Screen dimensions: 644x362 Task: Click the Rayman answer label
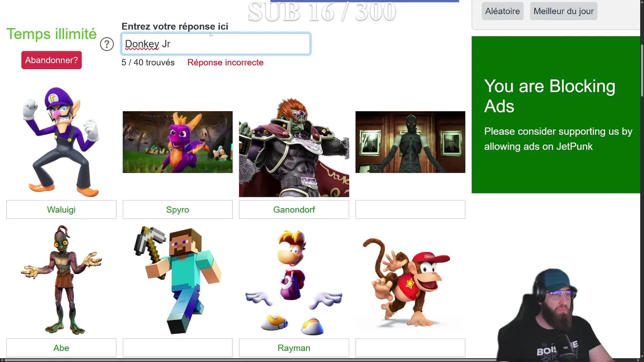coord(294,348)
